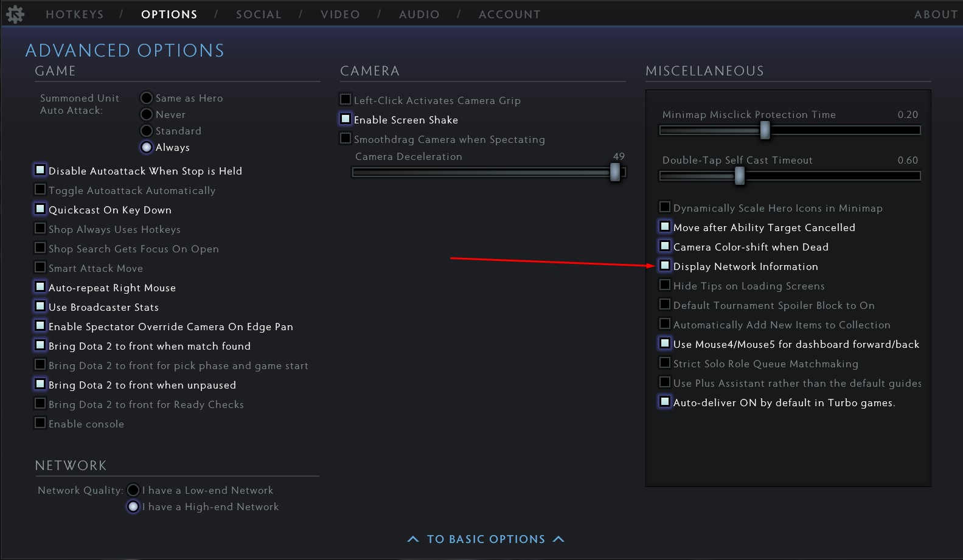Screen dimensions: 963x560
Task: Enable Dynamically Scale Hero Icons in Minimap
Action: pyautogui.click(x=665, y=207)
